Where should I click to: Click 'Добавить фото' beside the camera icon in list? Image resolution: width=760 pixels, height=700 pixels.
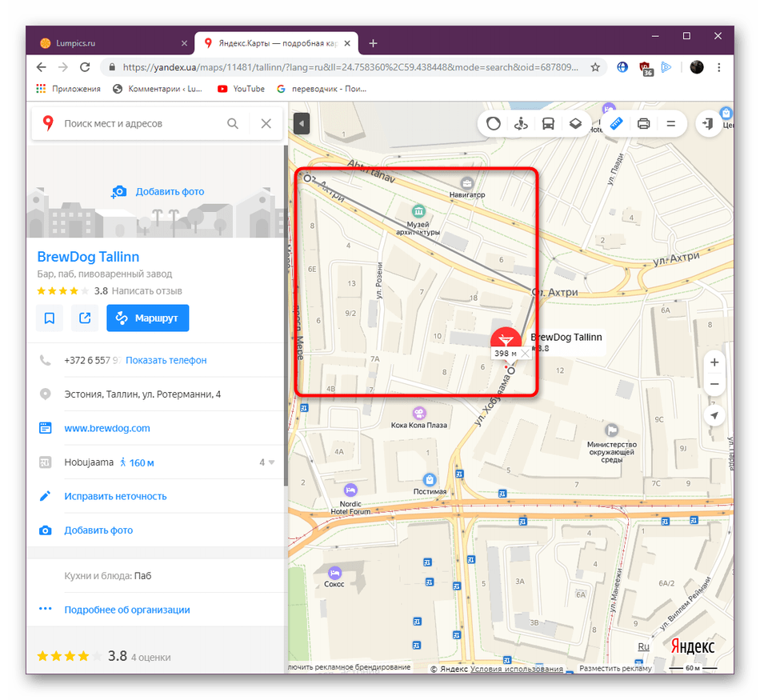[98, 530]
